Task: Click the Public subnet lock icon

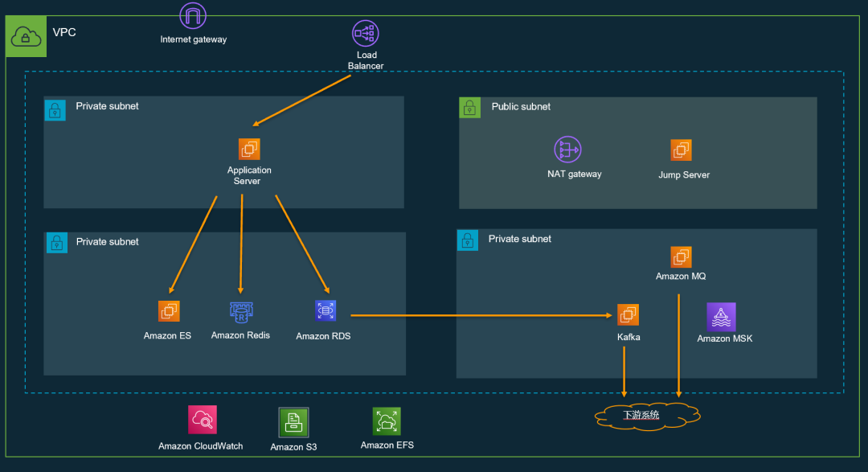Action: click(469, 108)
